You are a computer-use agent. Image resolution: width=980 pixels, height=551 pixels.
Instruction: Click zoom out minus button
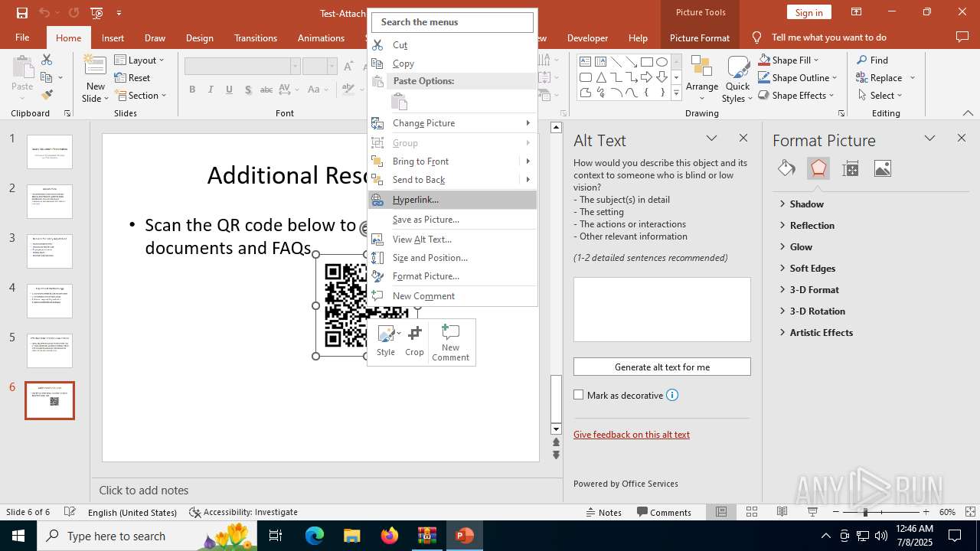coord(836,512)
